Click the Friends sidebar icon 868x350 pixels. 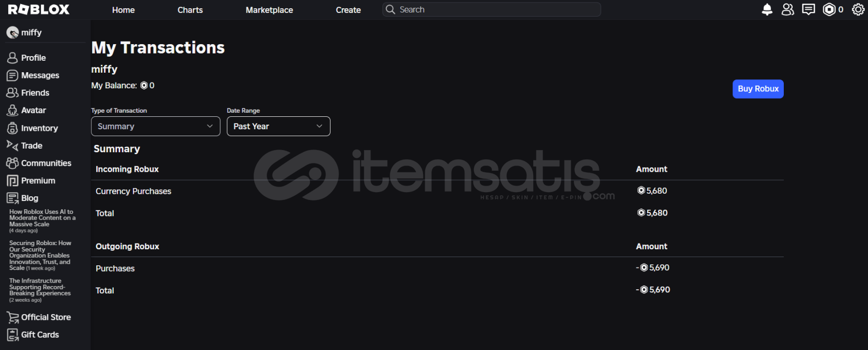point(12,92)
